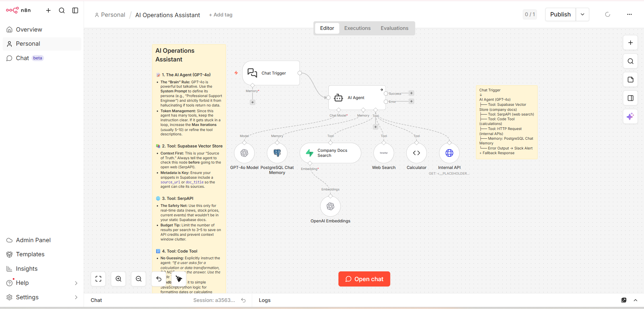Select the Internal API node
Viewport: 644px width, 309px height.
pyautogui.click(x=449, y=153)
